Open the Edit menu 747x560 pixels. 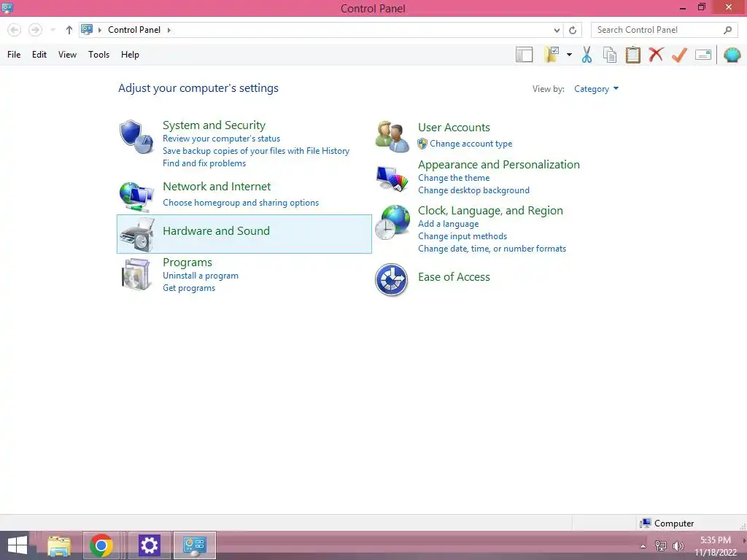click(x=39, y=55)
